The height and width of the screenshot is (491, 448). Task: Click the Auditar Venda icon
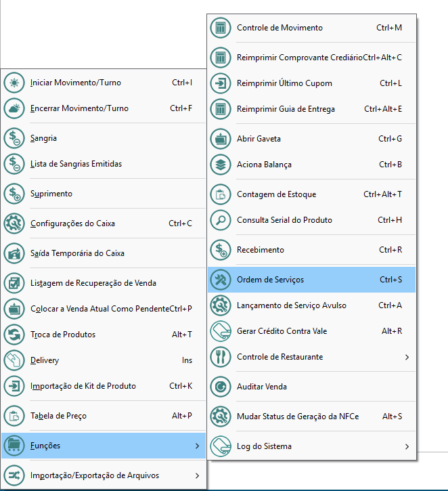point(220,387)
